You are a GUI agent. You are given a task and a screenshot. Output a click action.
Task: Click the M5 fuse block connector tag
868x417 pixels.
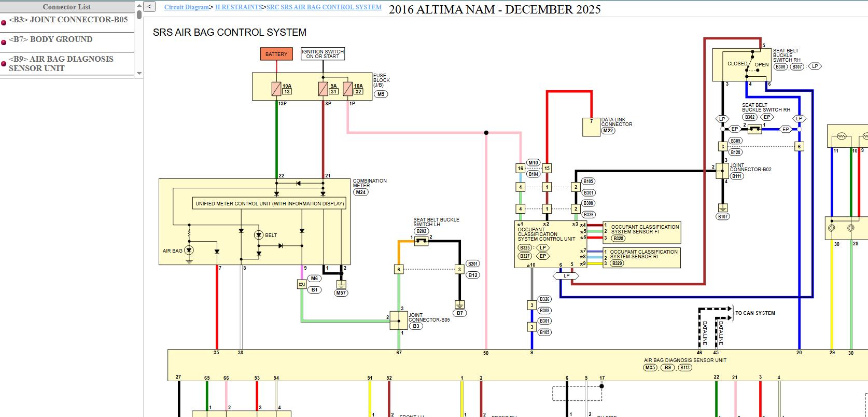click(x=381, y=94)
